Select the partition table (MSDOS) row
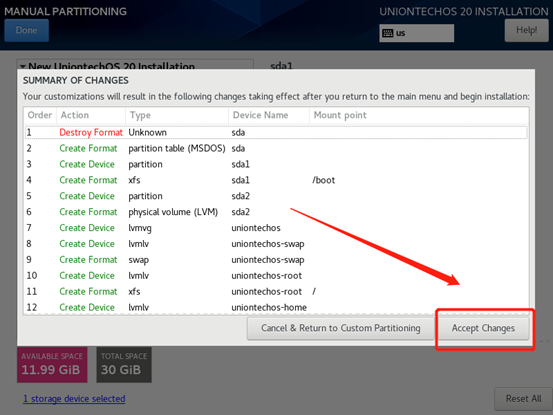This screenshot has height=415, width=553. point(276,148)
